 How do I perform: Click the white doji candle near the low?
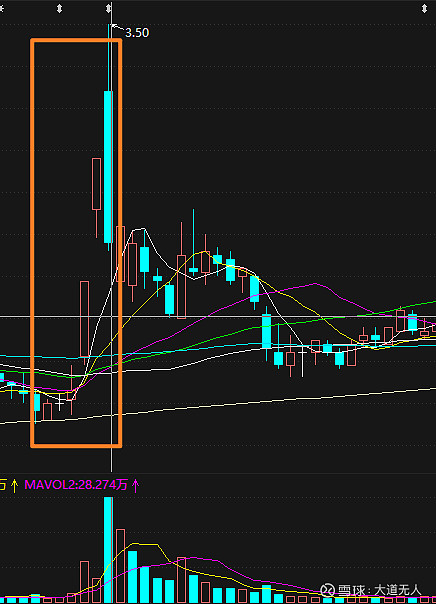[x=60, y=403]
